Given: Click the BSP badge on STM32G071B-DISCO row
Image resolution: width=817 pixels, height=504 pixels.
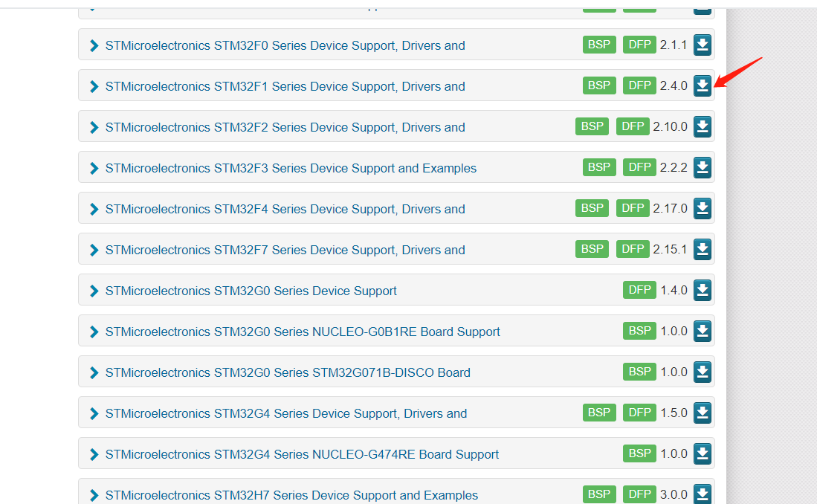Looking at the screenshot, I should (639, 372).
